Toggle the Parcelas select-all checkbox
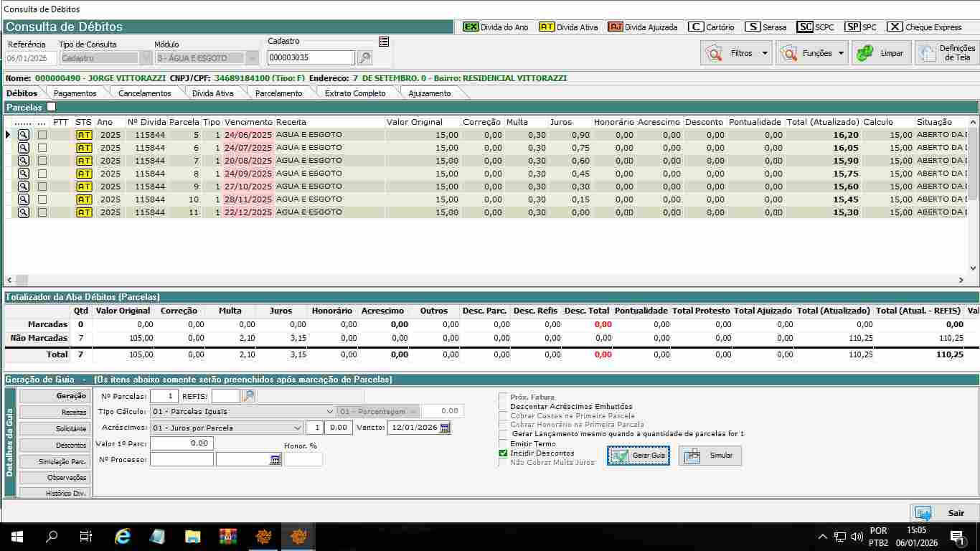This screenshot has width=980, height=551. click(51, 107)
